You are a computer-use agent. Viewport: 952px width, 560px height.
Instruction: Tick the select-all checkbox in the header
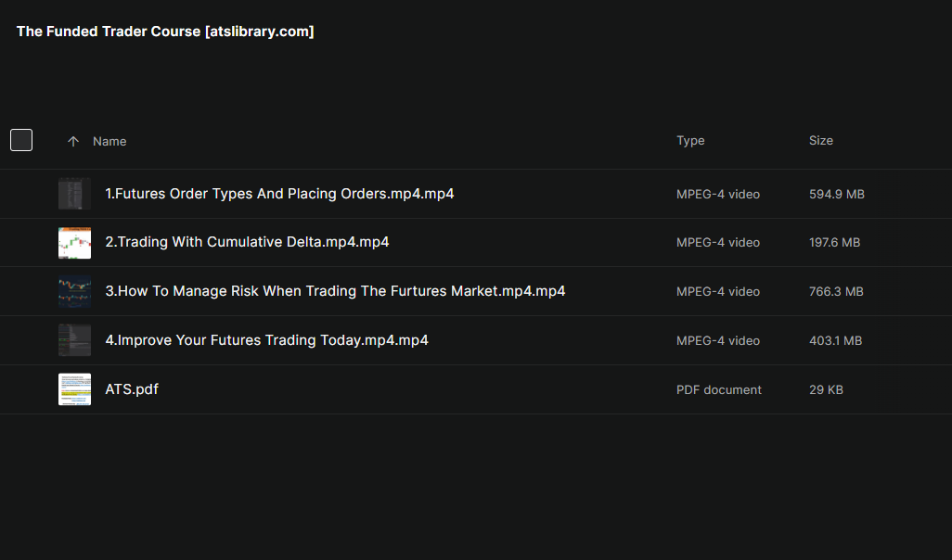21,140
